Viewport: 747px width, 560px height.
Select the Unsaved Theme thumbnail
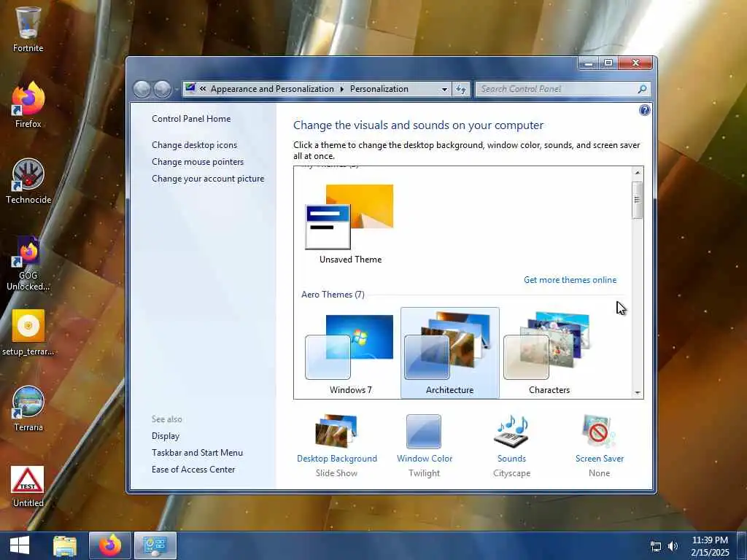(x=350, y=224)
